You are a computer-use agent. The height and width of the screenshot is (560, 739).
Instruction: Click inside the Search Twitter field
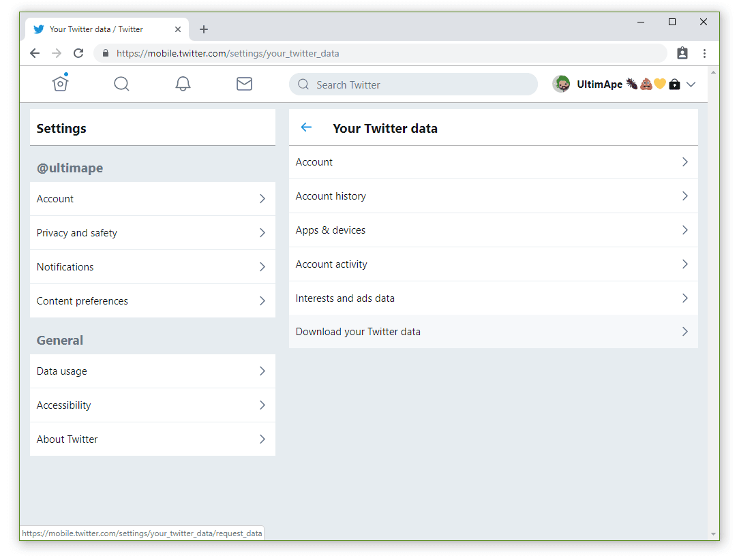[x=412, y=84]
